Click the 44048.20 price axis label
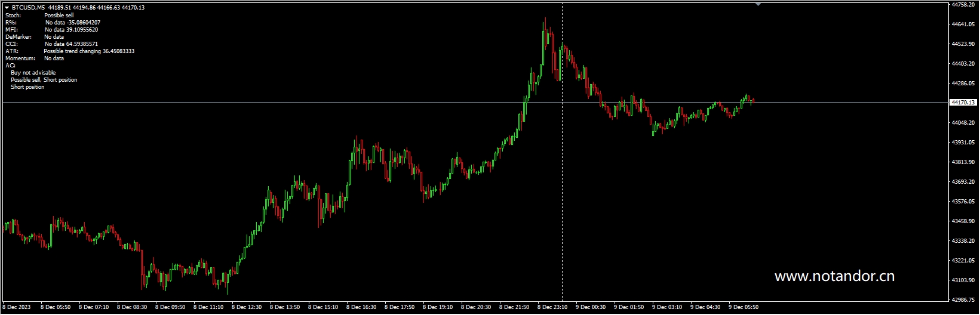 pyautogui.click(x=963, y=122)
